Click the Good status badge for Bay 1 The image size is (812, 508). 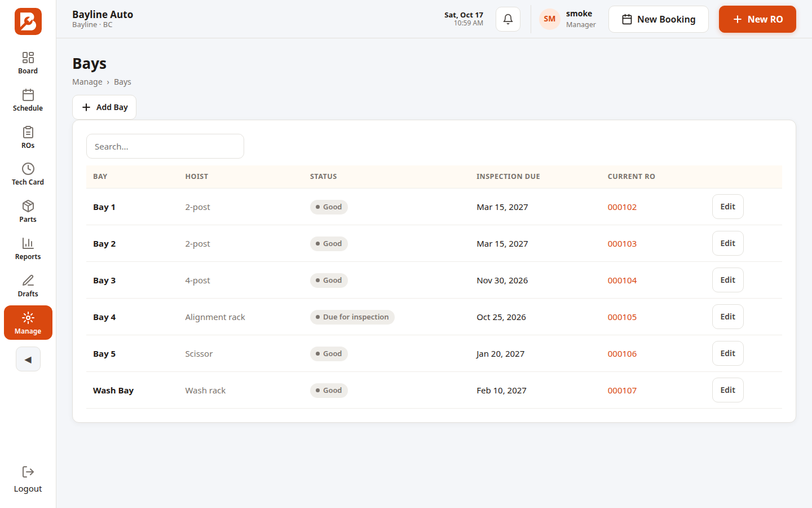coord(329,207)
